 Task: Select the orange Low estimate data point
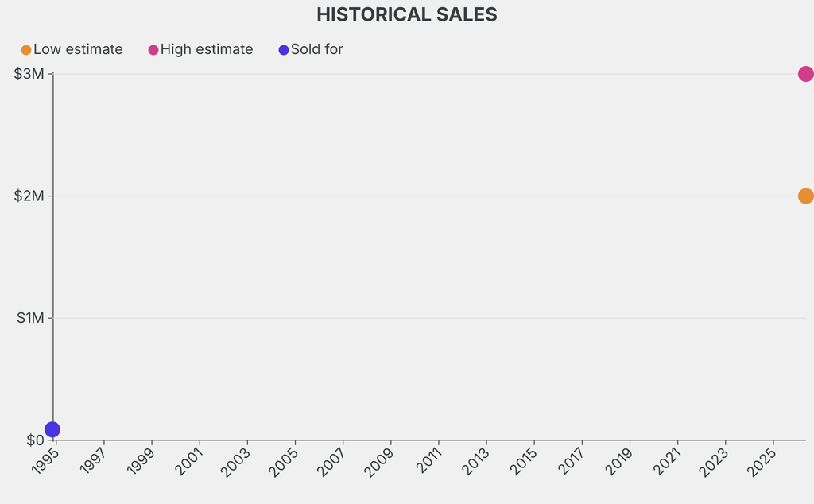click(805, 196)
